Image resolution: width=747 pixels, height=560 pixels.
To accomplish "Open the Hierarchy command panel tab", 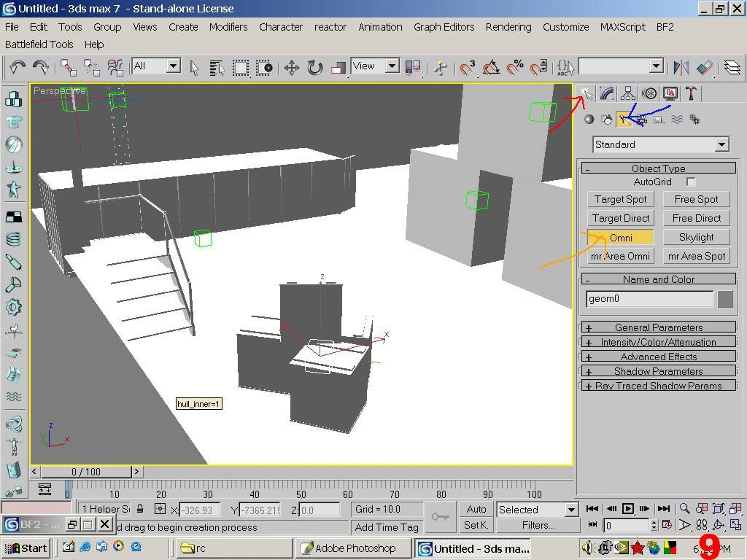I will [627, 93].
